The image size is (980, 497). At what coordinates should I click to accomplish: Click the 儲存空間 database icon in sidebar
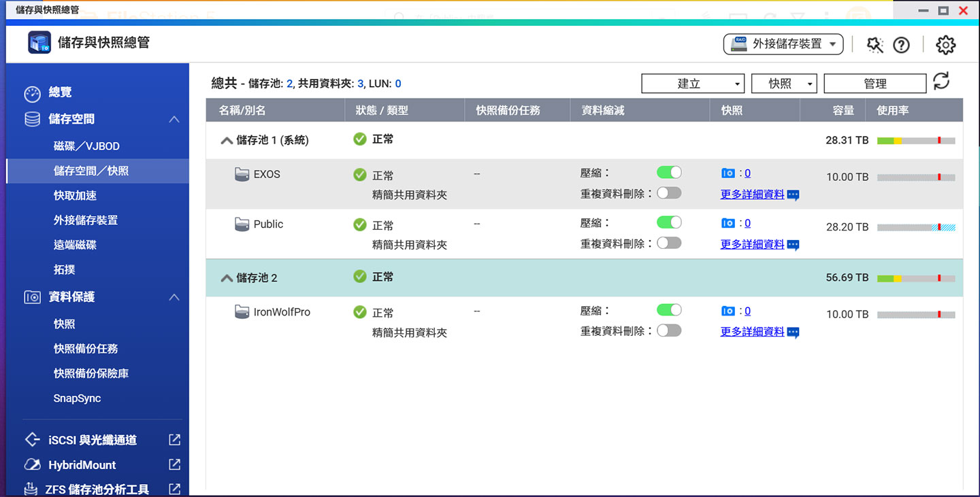coord(32,118)
